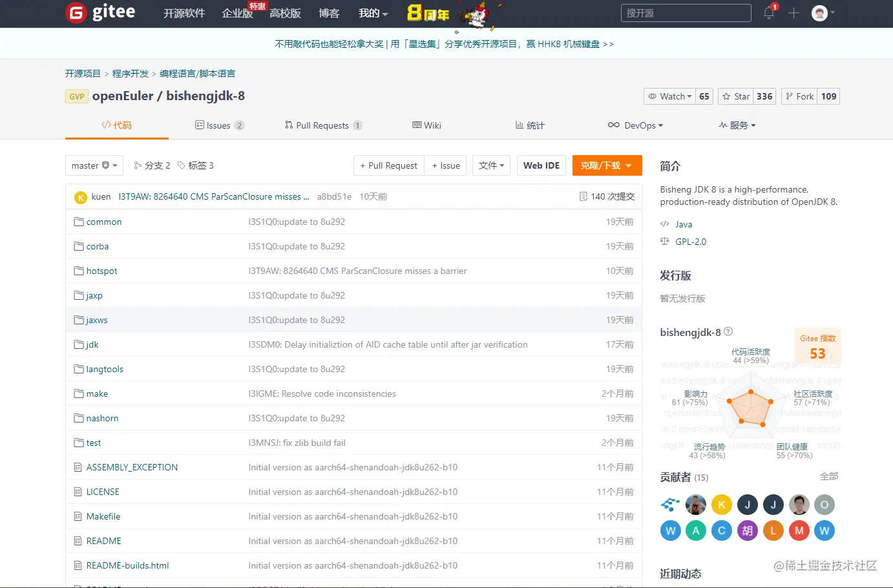Screen dimensions: 893x588
Task: Click the Star button
Action: [735, 96]
